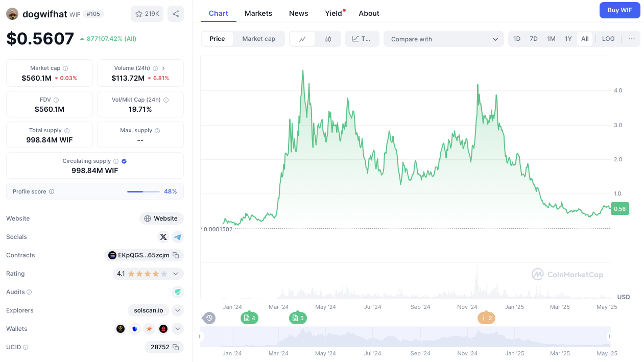
Task: Open the chart more options (three dots) menu
Action: (632, 39)
